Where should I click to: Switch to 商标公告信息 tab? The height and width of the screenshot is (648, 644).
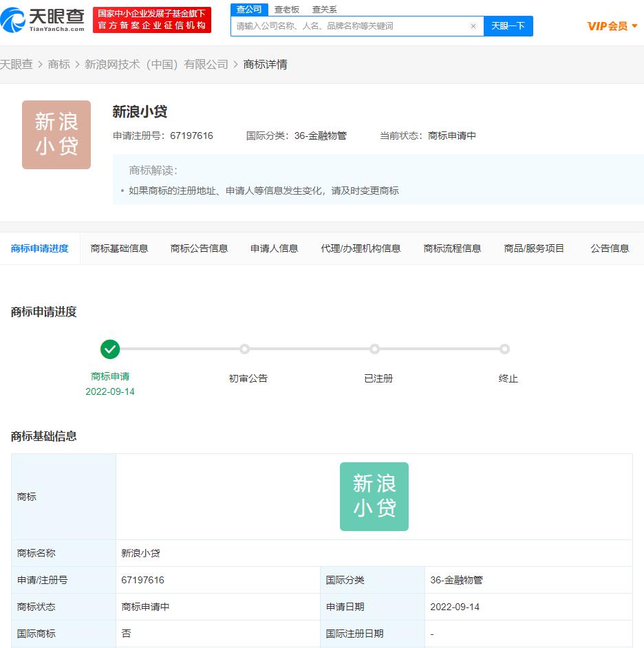[x=200, y=248]
